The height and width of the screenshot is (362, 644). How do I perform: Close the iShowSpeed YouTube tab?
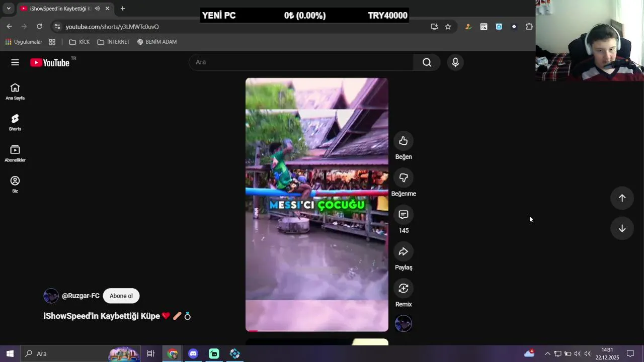point(107,9)
